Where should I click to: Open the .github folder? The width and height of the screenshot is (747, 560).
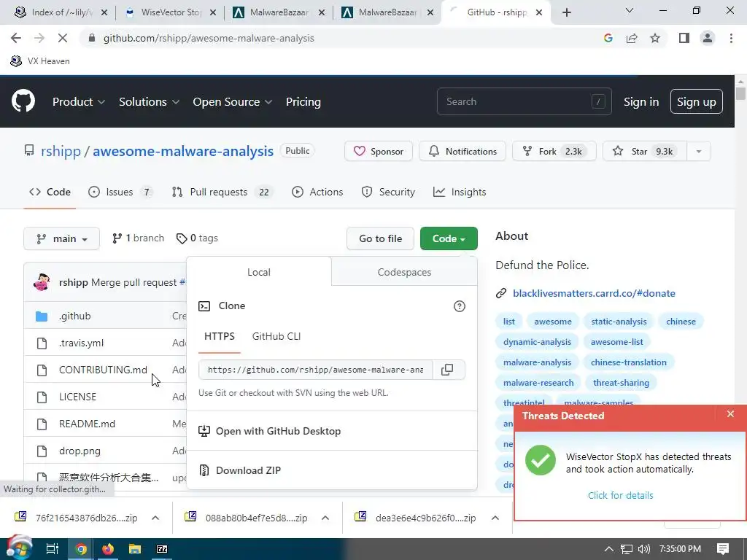[x=75, y=316]
